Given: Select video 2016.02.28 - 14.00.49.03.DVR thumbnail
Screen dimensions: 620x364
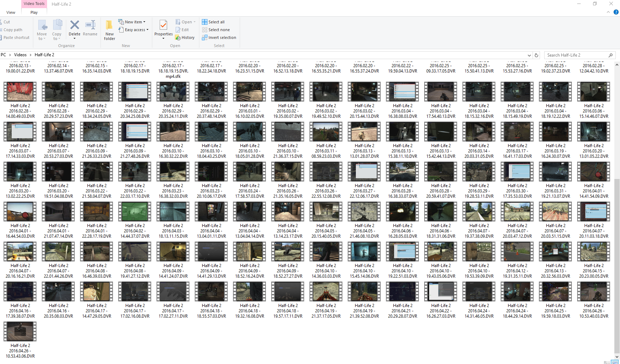Looking at the screenshot, I should click(20, 92).
